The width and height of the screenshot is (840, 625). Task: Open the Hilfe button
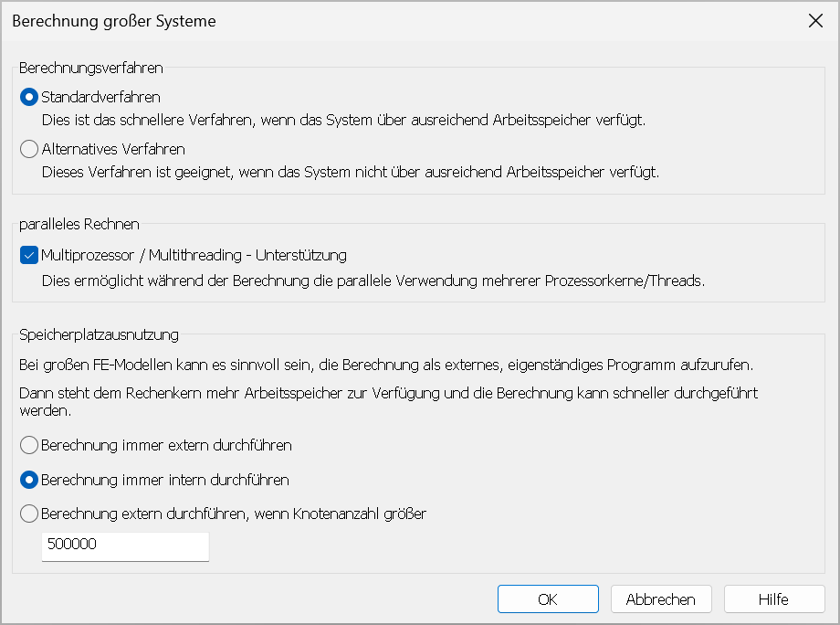(x=773, y=599)
